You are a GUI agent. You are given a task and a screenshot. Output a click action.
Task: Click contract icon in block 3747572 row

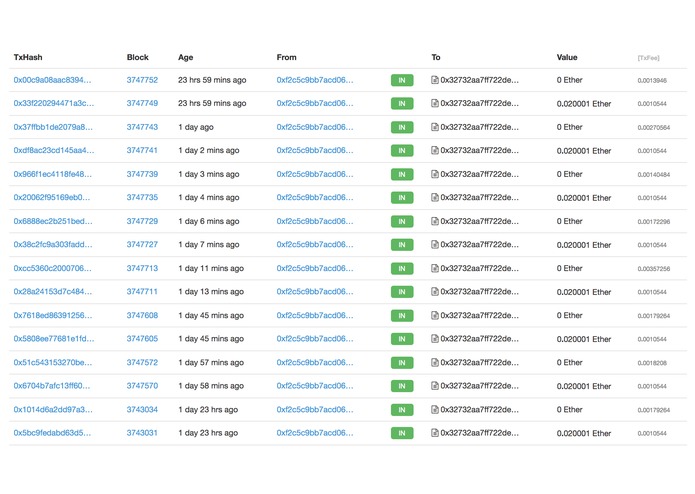click(x=435, y=362)
